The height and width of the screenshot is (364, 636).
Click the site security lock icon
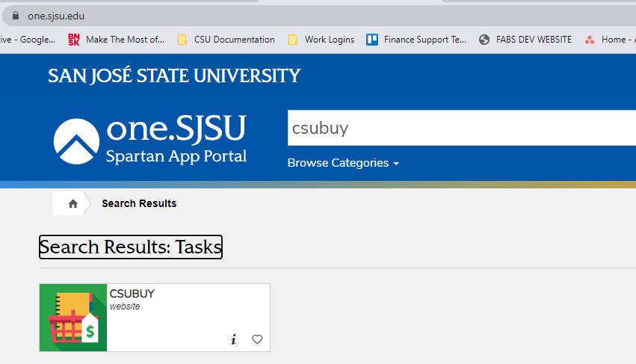(x=16, y=16)
